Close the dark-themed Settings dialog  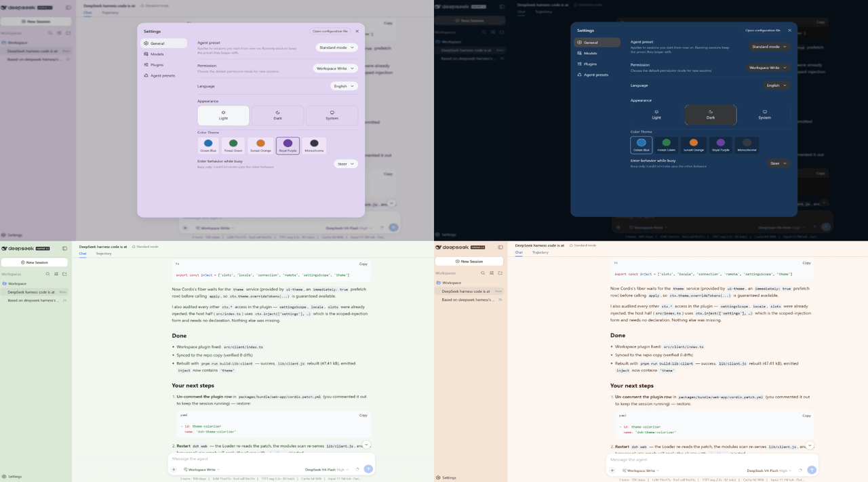coord(789,31)
